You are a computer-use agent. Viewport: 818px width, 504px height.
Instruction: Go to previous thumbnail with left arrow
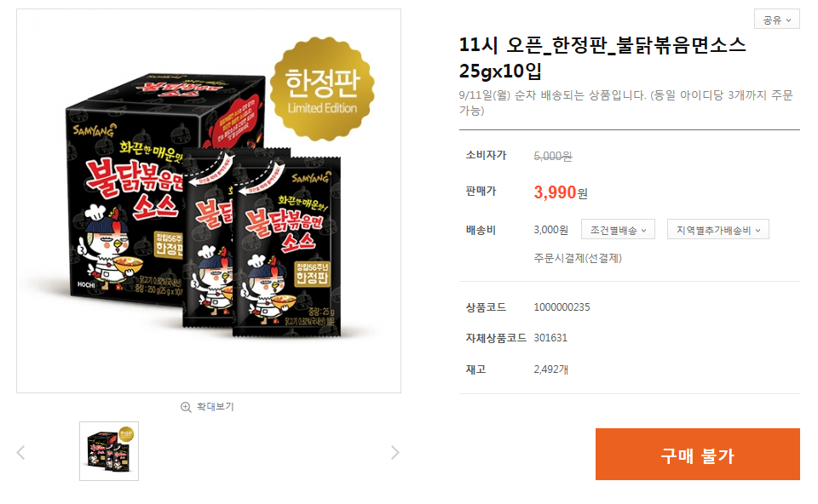[x=20, y=452]
